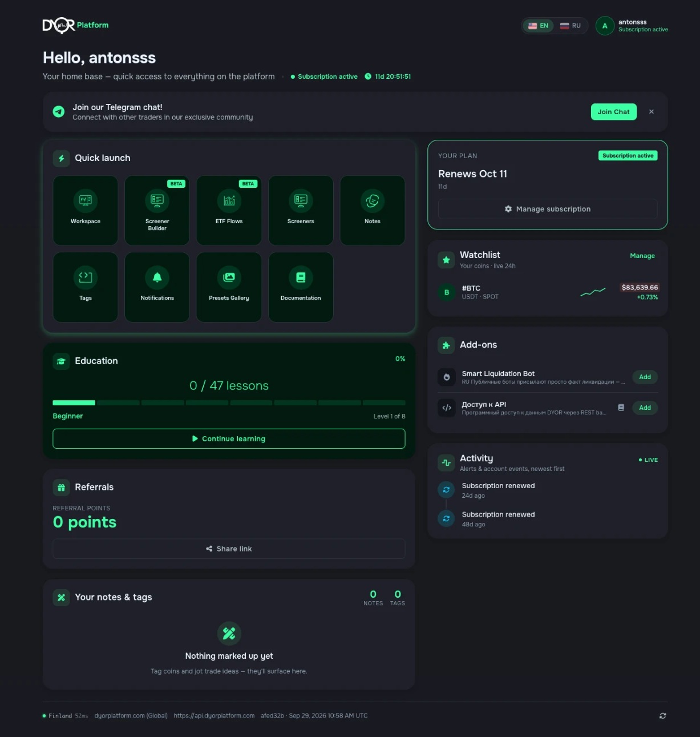The width and height of the screenshot is (700, 737).
Task: Click the Nothing marked up yet icon
Action: coord(229,634)
